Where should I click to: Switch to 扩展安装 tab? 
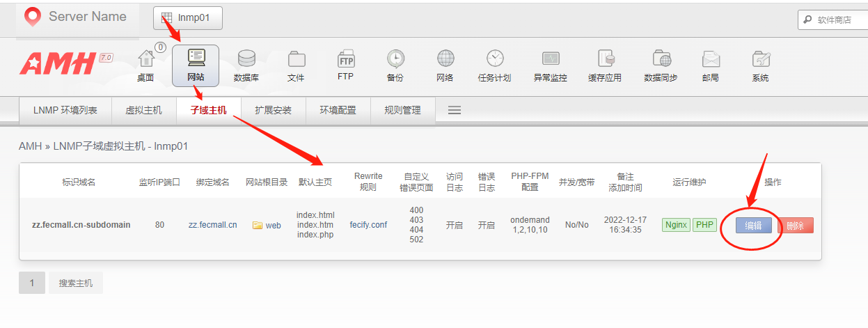pos(273,110)
